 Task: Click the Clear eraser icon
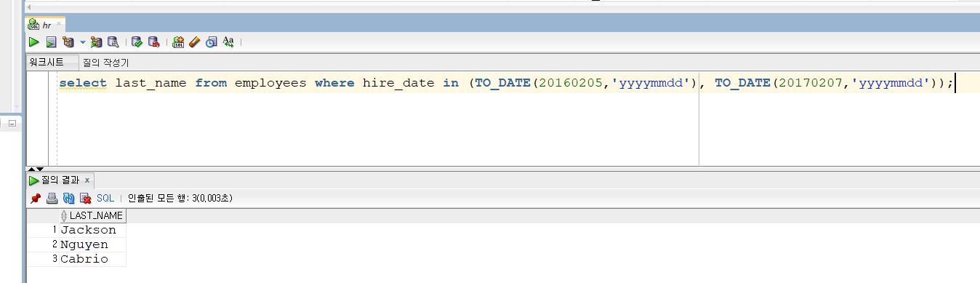pyautogui.click(x=194, y=42)
